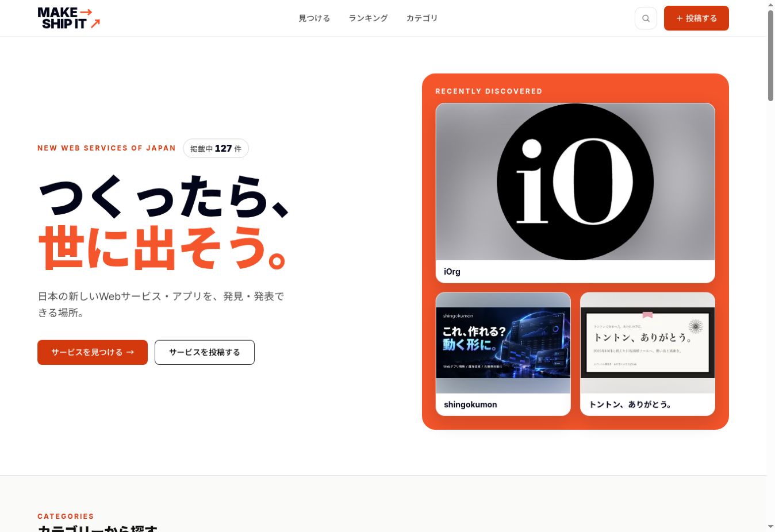Open the shingokumon card thumbnail
Image resolution: width=775 pixels, height=532 pixels.
tap(503, 343)
